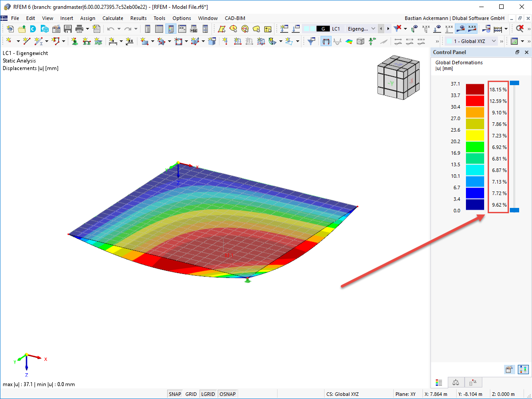Expand the undo history arrow
532x399 pixels.
pyautogui.click(x=119, y=29)
